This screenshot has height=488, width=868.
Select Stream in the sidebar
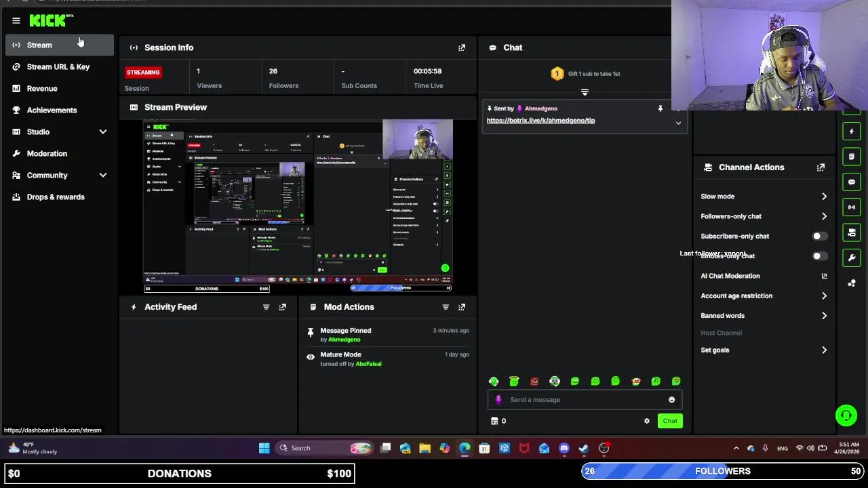[60, 45]
